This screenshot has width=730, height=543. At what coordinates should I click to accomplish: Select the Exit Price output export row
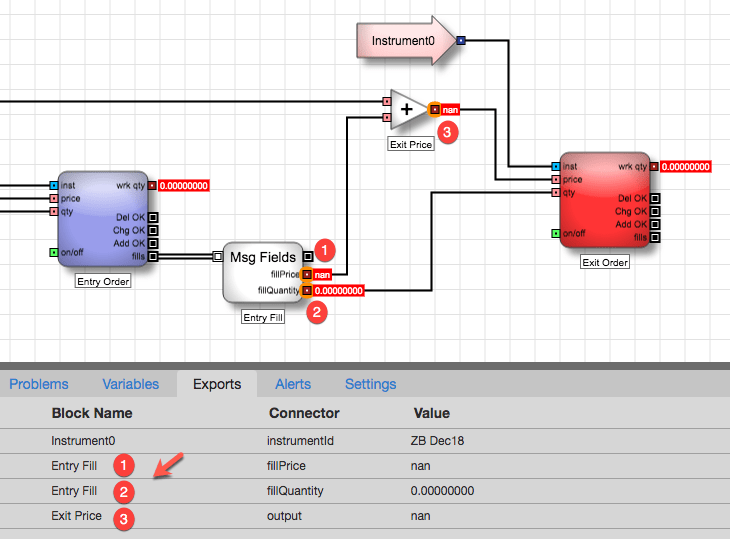[365, 516]
